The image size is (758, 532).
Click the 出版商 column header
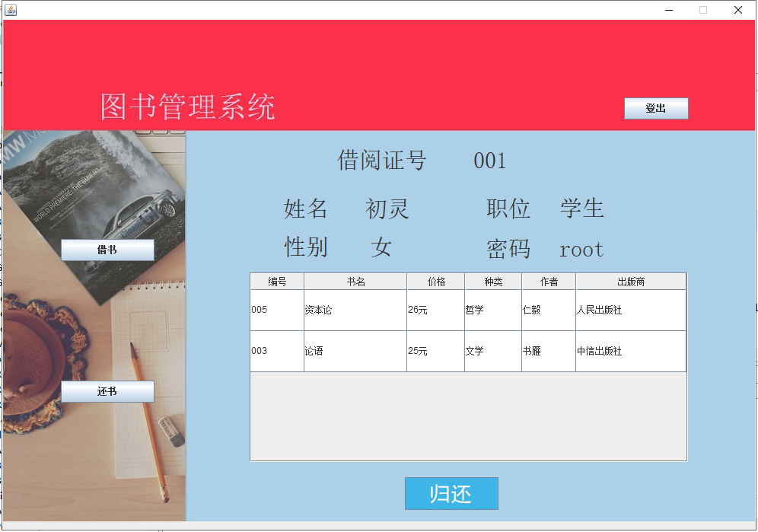[631, 282]
